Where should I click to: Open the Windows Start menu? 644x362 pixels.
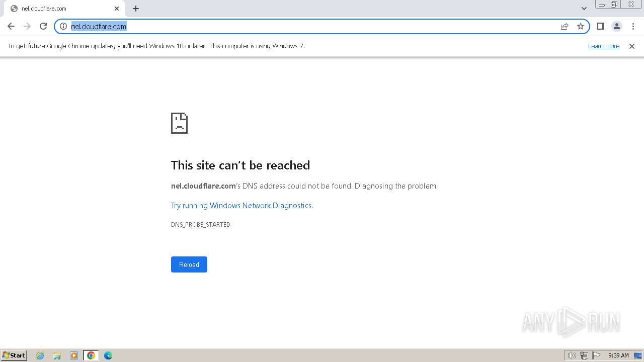click(x=14, y=355)
